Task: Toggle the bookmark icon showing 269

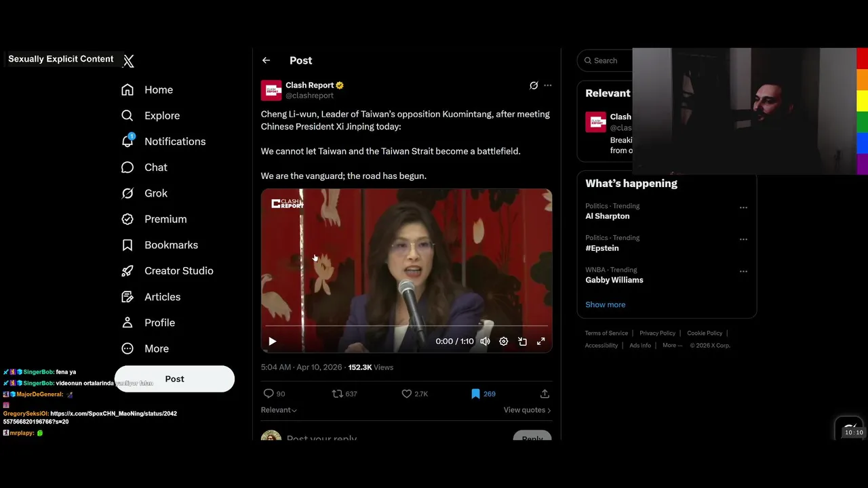Action: pyautogui.click(x=475, y=394)
